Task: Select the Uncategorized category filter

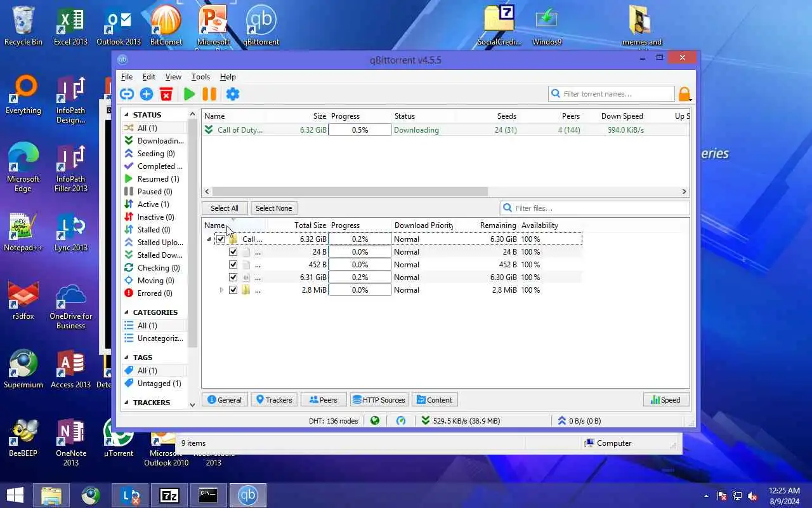Action: tap(155, 338)
